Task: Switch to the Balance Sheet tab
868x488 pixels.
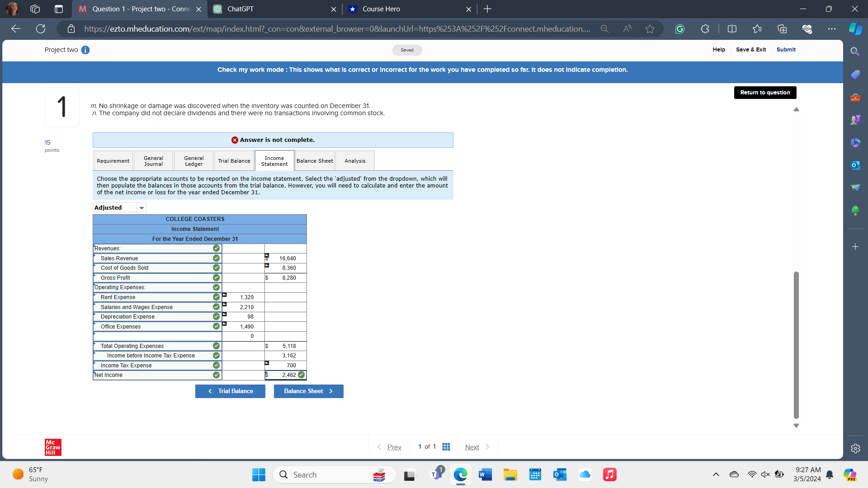Action: 314,160
